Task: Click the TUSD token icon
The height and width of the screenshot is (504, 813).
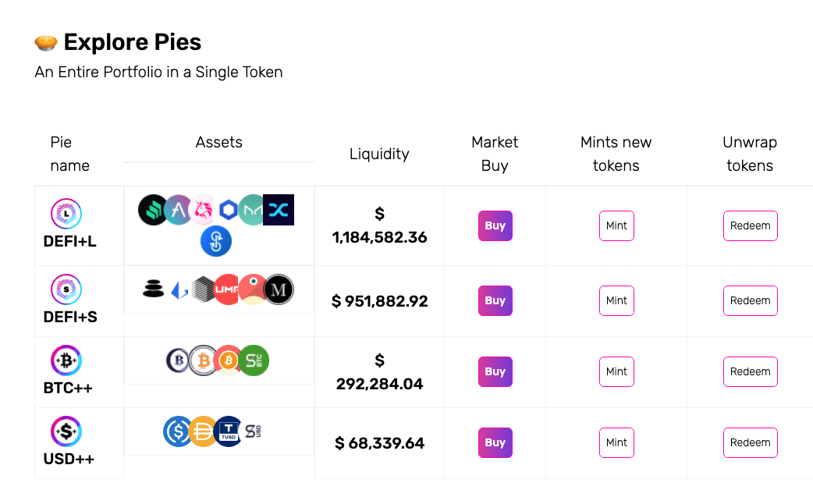Action: (x=228, y=431)
